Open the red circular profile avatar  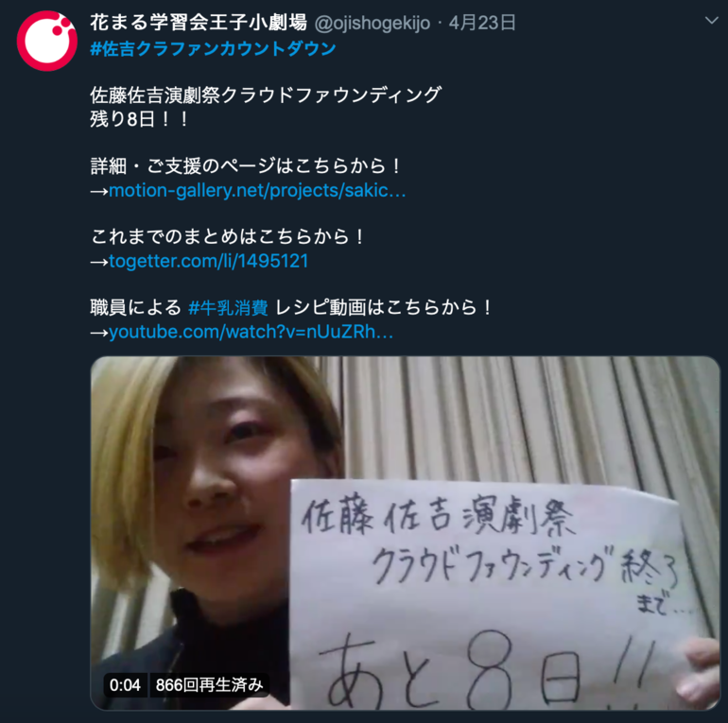[47, 41]
